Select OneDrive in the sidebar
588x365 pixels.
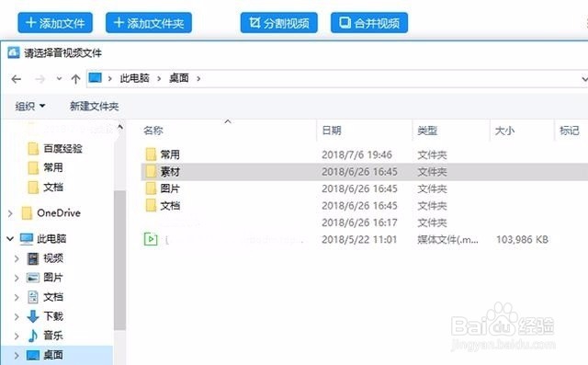pos(51,213)
